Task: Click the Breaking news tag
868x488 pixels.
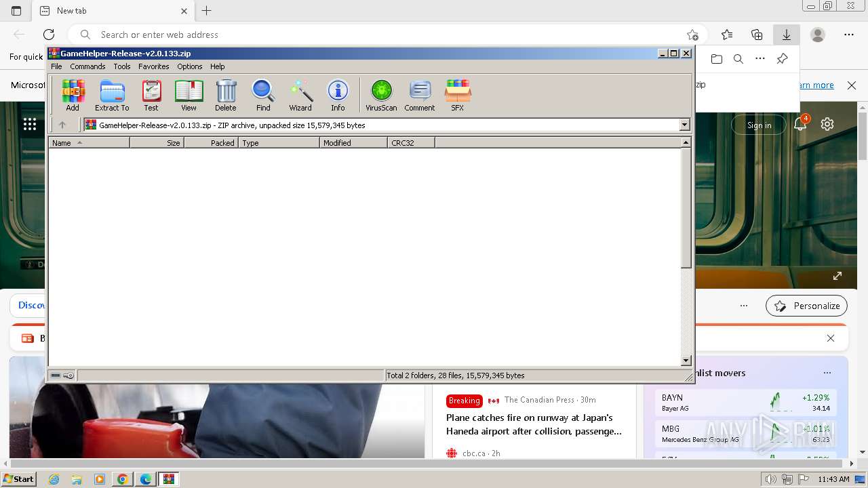Action: 464,401
